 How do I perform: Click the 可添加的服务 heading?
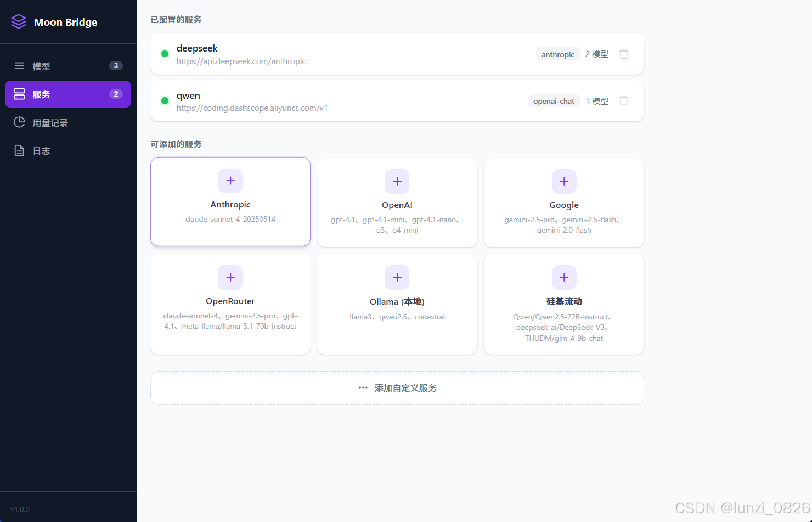176,144
